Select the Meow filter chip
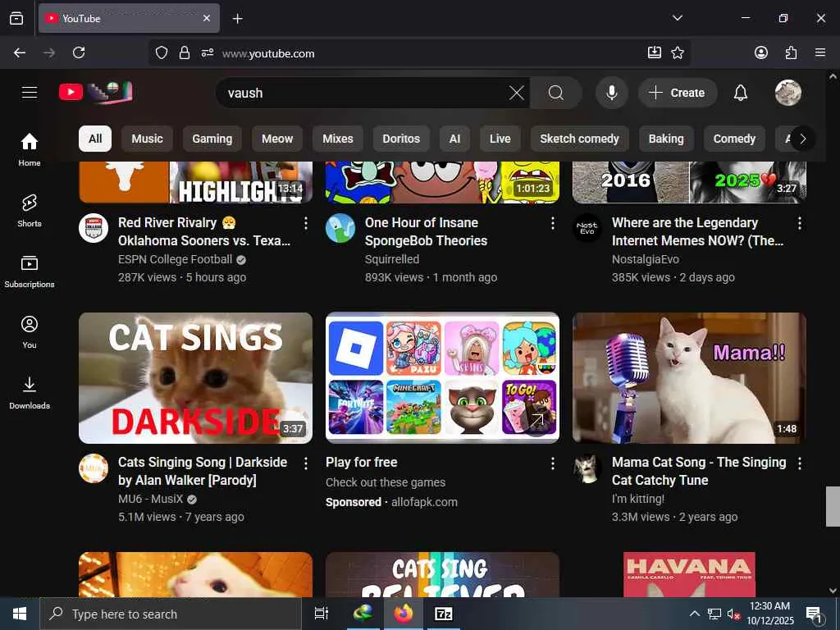The width and height of the screenshot is (840, 630). coord(277,139)
